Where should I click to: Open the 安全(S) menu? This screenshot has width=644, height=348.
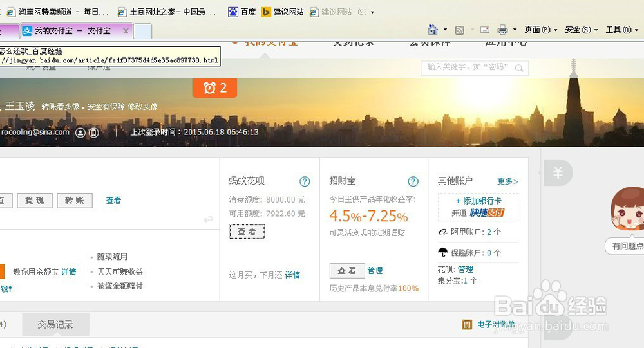pyautogui.click(x=581, y=30)
